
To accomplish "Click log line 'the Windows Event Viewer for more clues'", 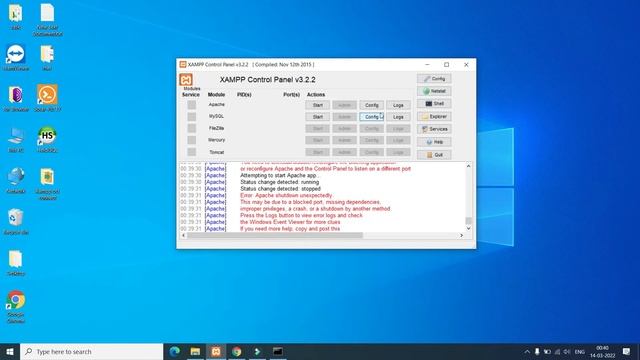I will [290, 222].
